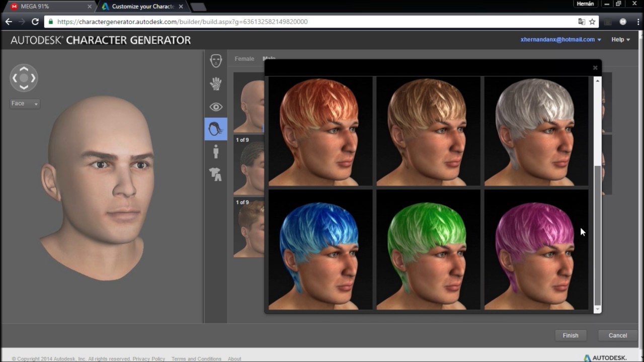
Task: Close the MEGA 91% browser tab
Action: [x=90, y=7]
